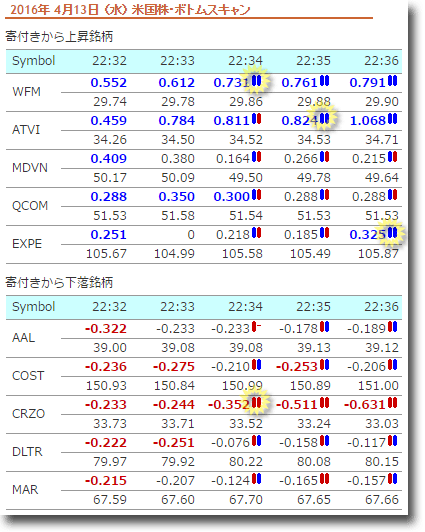Screen dimensions: 425x532
Task: Select QCOM value 0.350
Action: (177, 197)
